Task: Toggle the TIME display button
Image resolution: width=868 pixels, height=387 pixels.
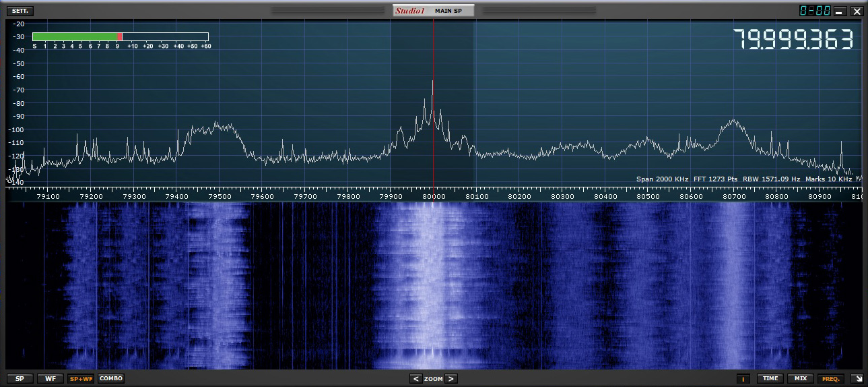Action: pos(770,379)
